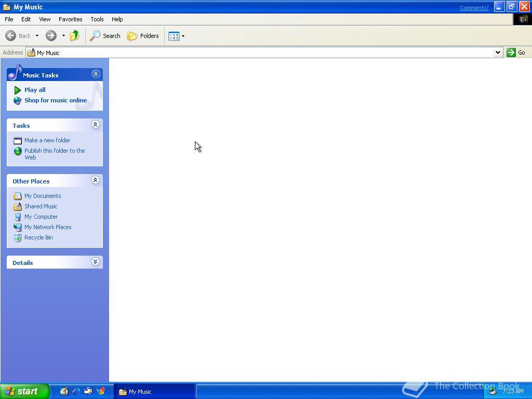The width and height of the screenshot is (532, 399).
Task: Click the Play all link
Action: (35, 90)
